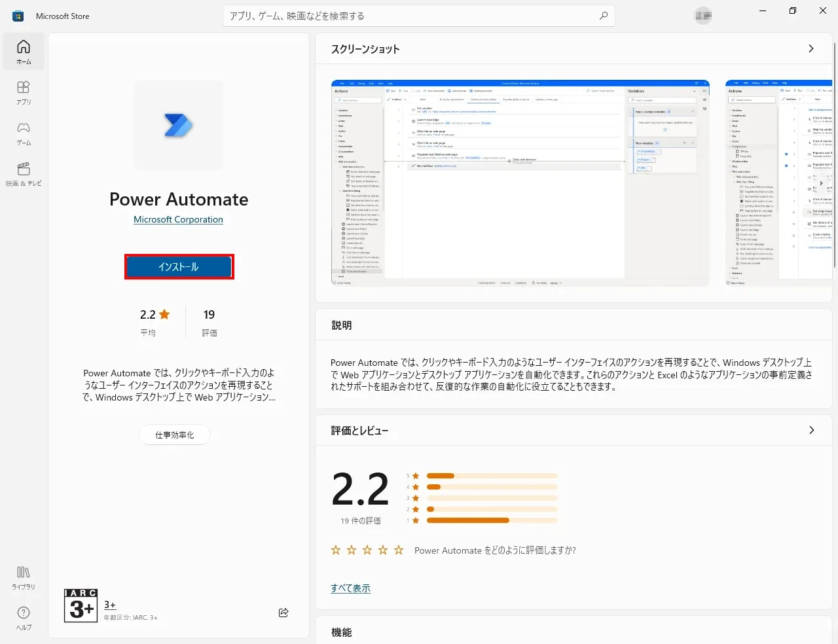The height and width of the screenshot is (644, 838).
Task: Click the 2.2 average rating value
Action: [360, 490]
